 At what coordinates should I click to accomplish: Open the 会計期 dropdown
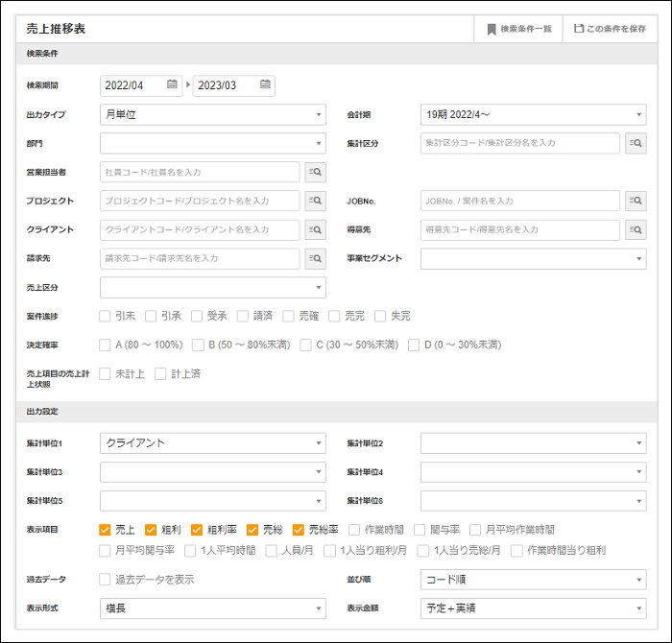(533, 114)
